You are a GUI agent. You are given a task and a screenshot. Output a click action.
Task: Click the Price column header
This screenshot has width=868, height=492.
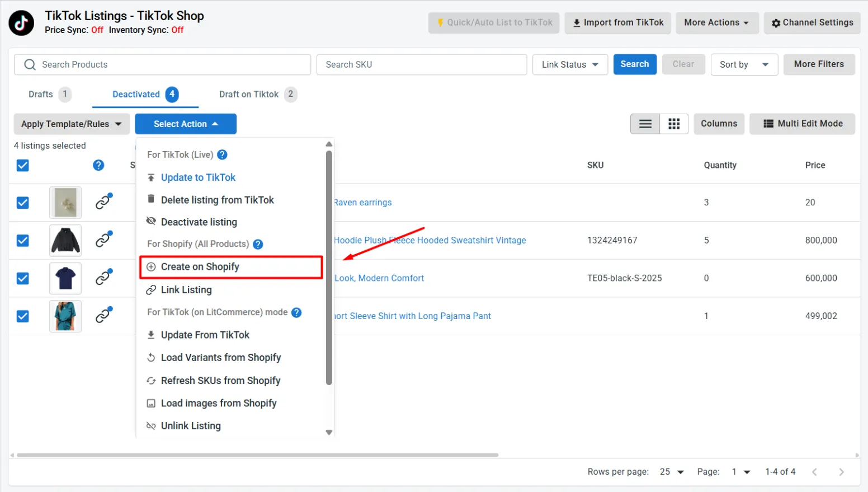tap(815, 165)
